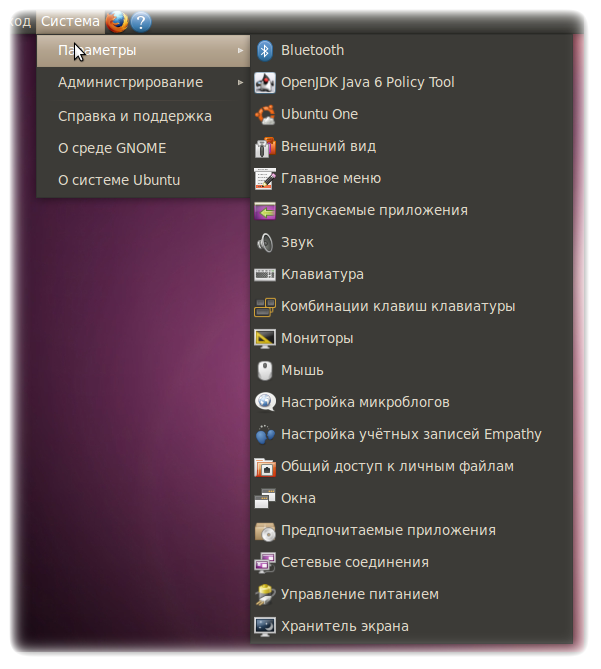
Task: Select Справка и поддержка menu entry
Action: tap(135, 116)
